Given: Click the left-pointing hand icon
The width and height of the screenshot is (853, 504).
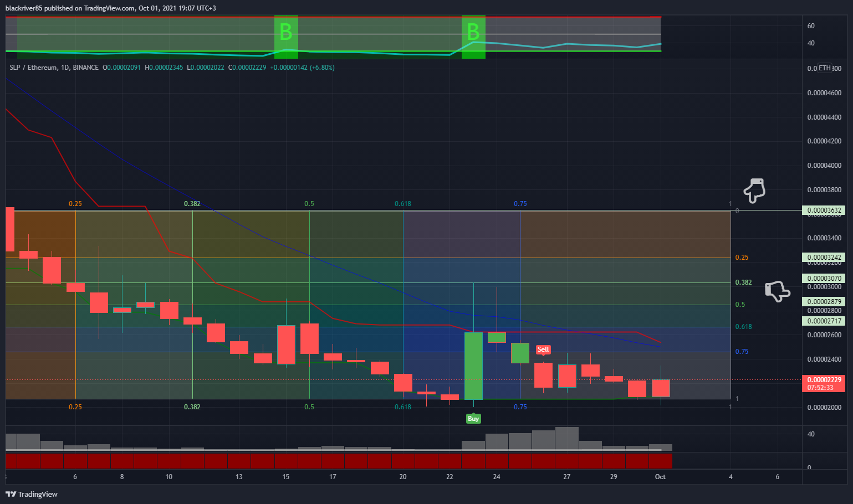Looking at the screenshot, I should coord(777,290).
